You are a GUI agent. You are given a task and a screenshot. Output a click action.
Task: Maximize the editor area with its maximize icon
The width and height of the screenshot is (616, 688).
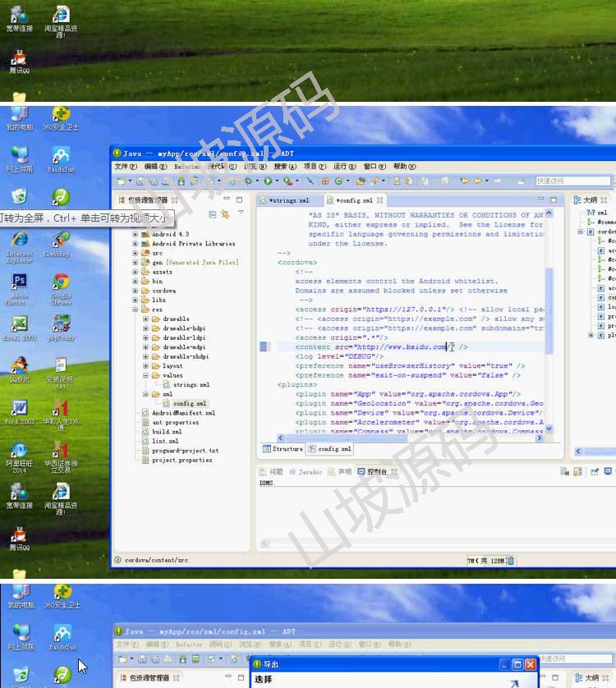pyautogui.click(x=554, y=200)
